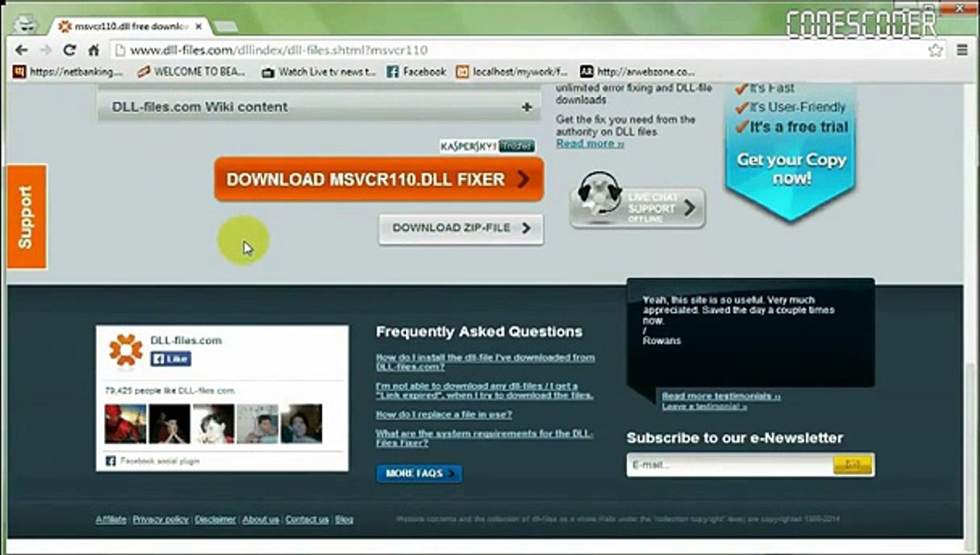This screenshot has height=555, width=980.
Task: Open Facebook bookmark
Action: click(416, 72)
